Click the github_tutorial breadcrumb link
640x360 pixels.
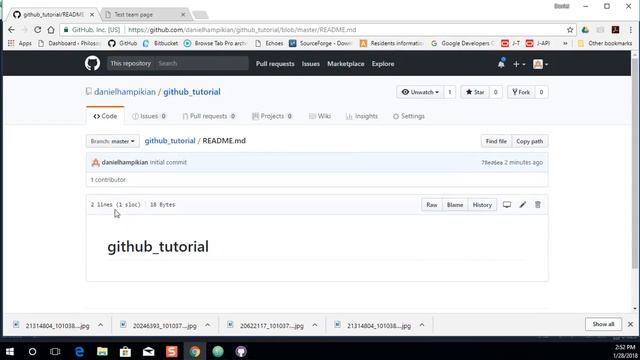pos(170,141)
